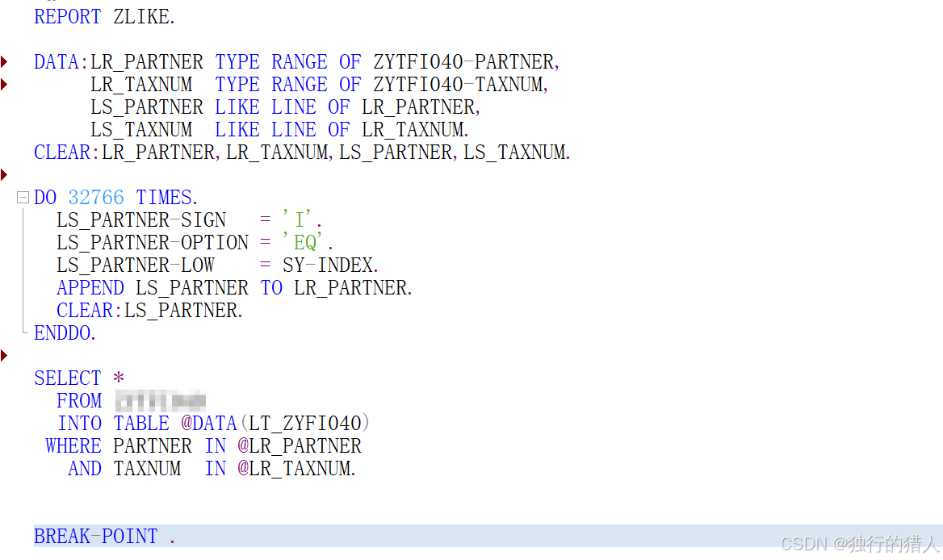
Task: Click the red marker beside LR_TAXNUM TYPE RANGE line
Action: click(4, 84)
